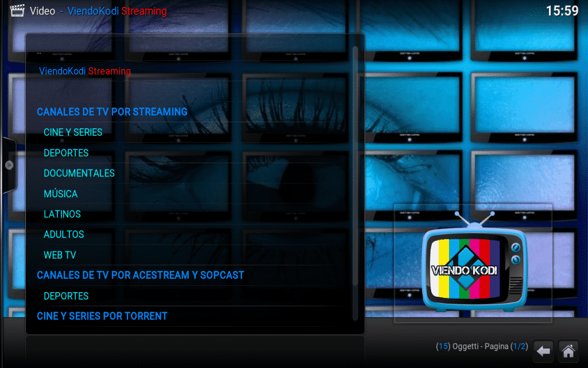Select CINE Y SERIES POR TORRENT
The height and width of the screenshot is (368, 588).
(x=102, y=316)
